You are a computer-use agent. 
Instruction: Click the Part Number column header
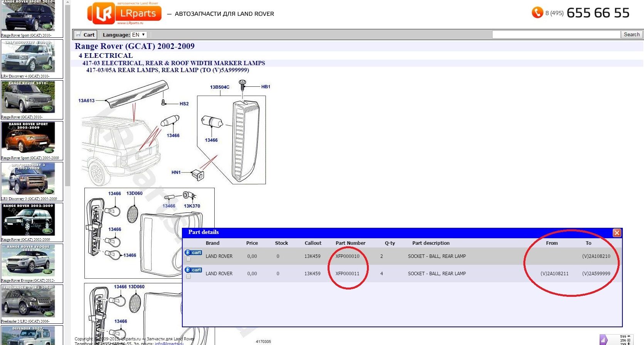[350, 243]
